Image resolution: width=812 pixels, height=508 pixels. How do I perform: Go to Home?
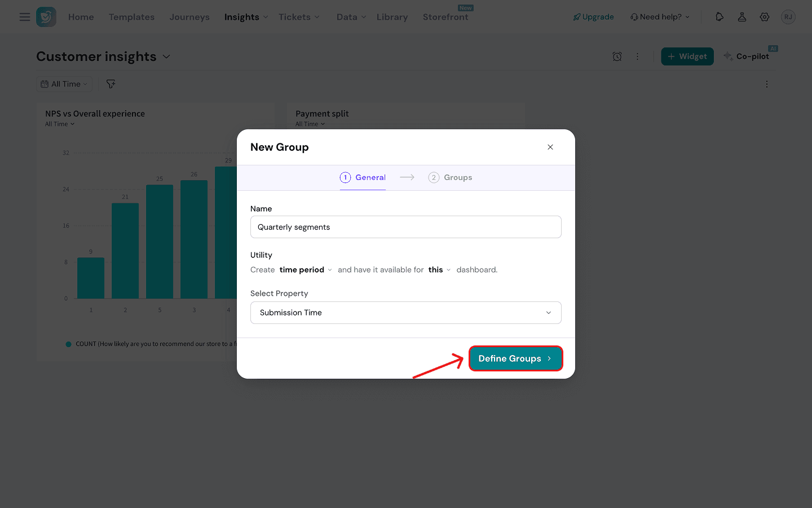tap(81, 17)
